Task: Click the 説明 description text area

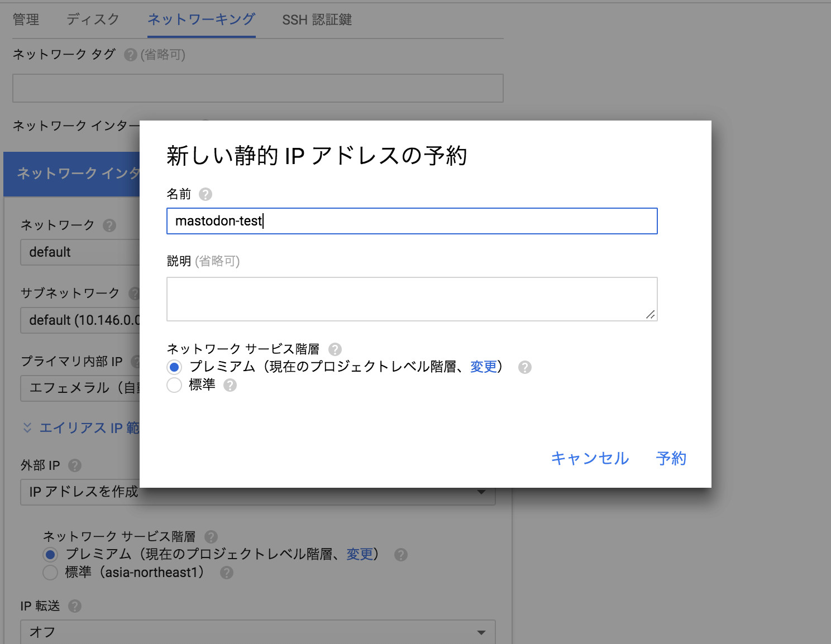Action: pos(412,299)
